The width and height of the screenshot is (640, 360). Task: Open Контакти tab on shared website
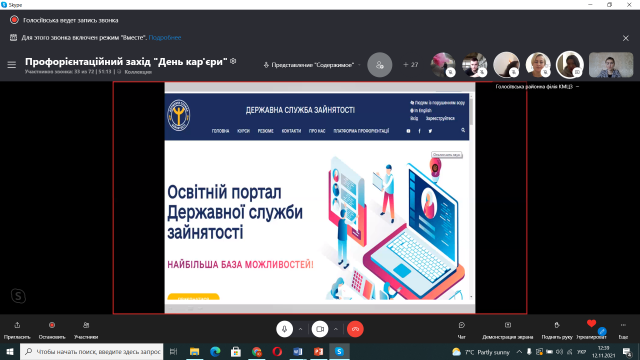(291, 131)
